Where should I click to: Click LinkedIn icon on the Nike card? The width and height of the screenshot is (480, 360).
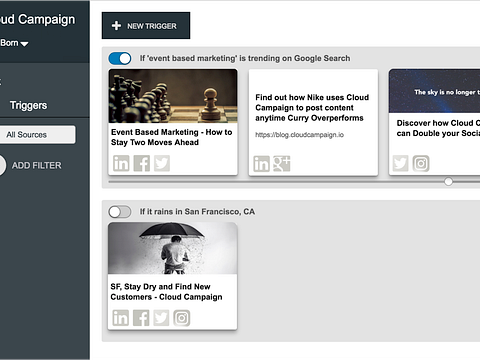(261, 164)
